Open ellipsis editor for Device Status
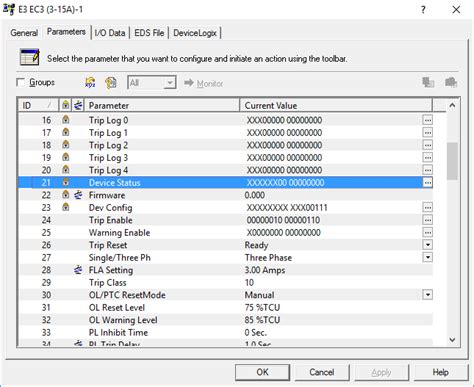 coord(428,182)
